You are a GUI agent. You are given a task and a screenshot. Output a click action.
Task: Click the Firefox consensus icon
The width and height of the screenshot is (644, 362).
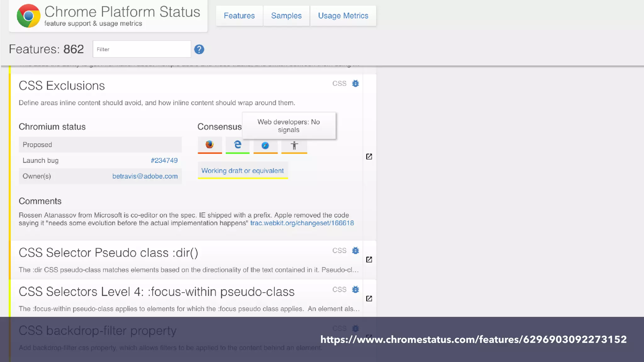click(x=209, y=145)
